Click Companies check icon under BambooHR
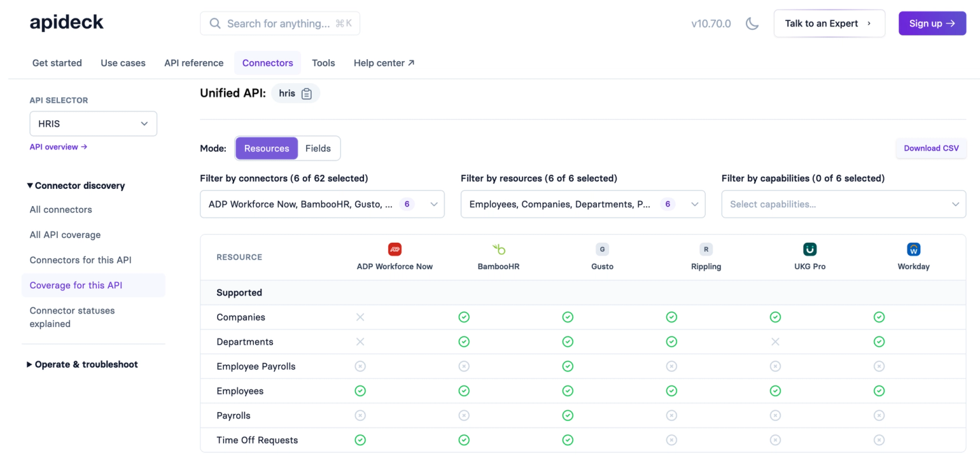The image size is (980, 463). point(464,318)
